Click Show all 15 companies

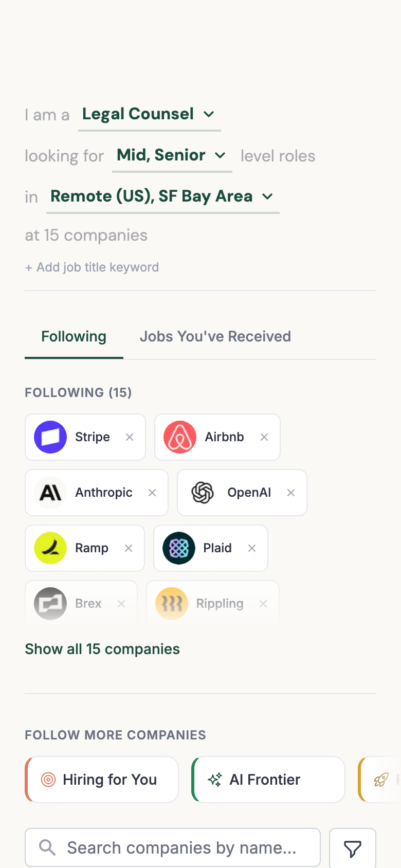coord(102,648)
